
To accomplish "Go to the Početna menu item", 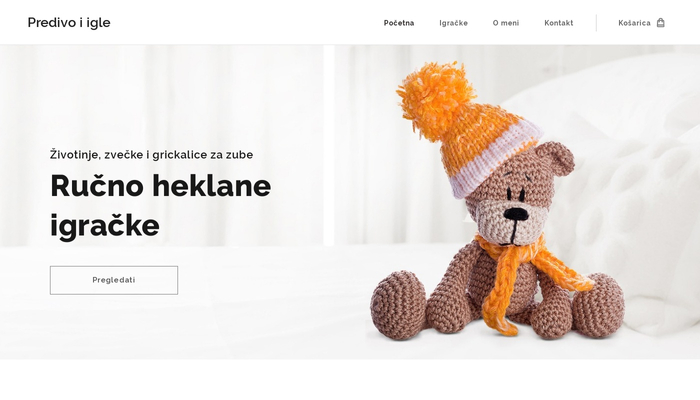I will (x=399, y=23).
